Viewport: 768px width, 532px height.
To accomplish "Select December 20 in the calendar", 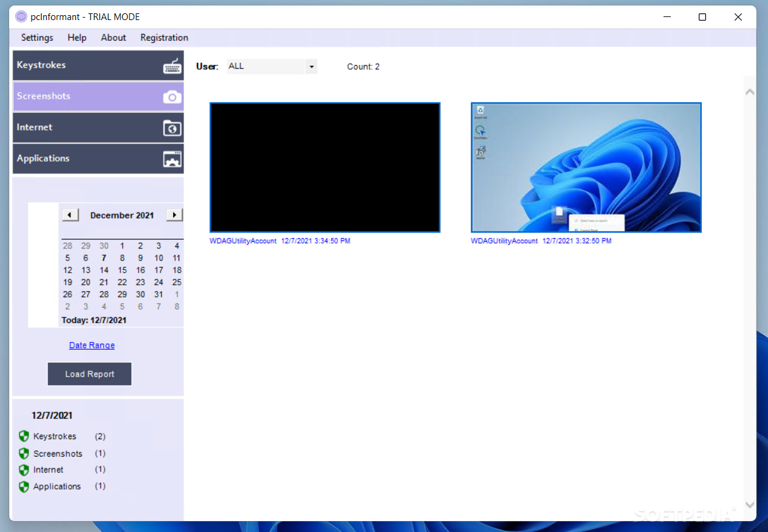I will click(x=86, y=282).
